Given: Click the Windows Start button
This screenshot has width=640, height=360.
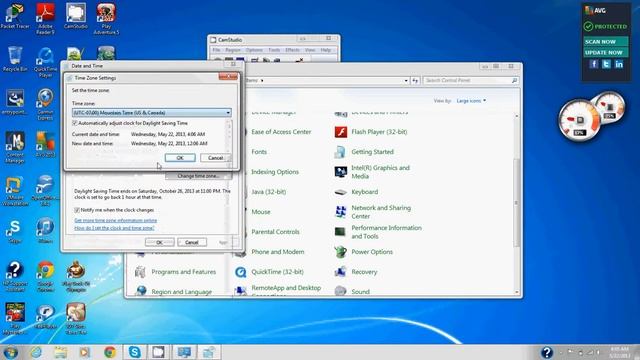Looking at the screenshot, I should (10, 352).
